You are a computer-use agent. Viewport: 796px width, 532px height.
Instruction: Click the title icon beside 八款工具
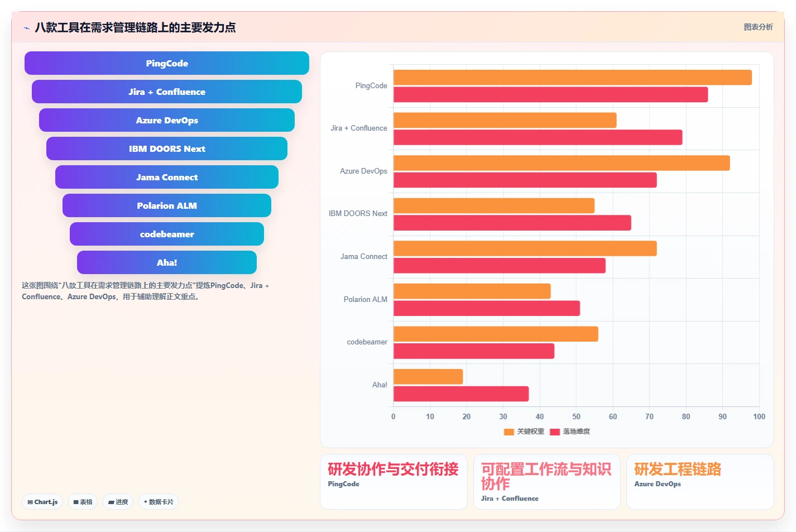click(x=26, y=28)
